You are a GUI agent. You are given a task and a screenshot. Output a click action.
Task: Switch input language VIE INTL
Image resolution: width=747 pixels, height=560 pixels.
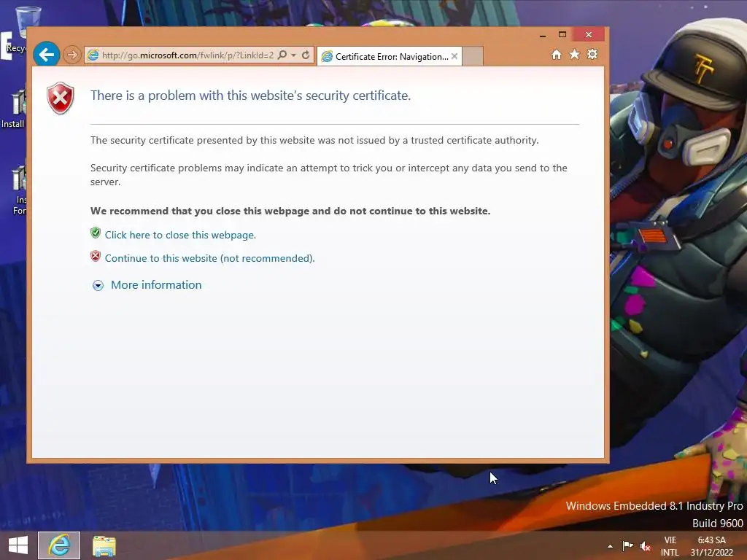(x=670, y=546)
